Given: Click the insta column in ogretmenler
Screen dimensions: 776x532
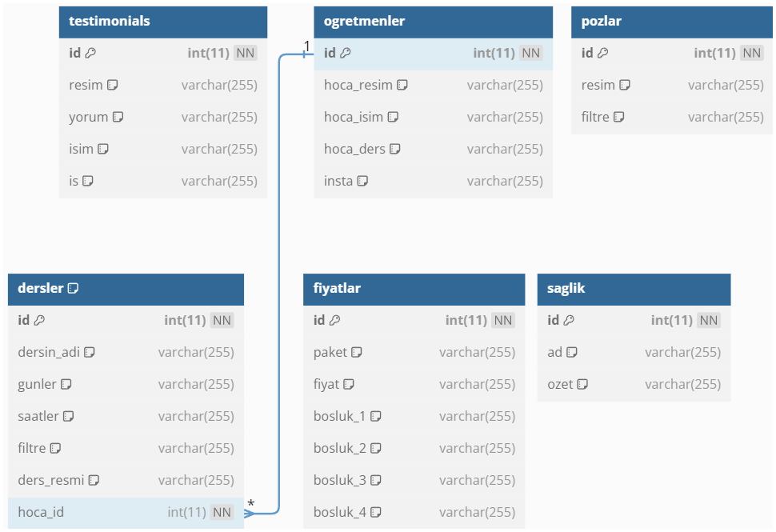Looking at the screenshot, I should click(433, 181).
